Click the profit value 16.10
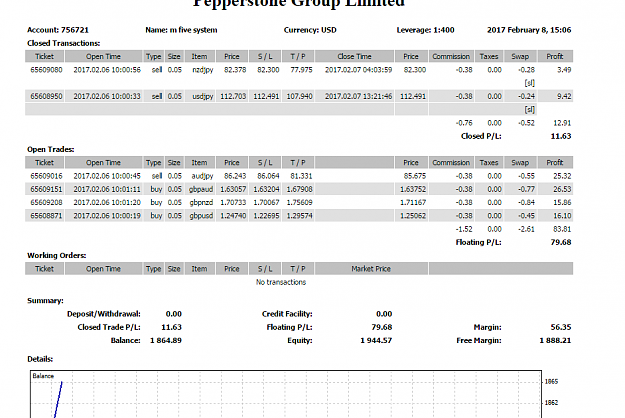The image size is (625, 418). [562, 216]
